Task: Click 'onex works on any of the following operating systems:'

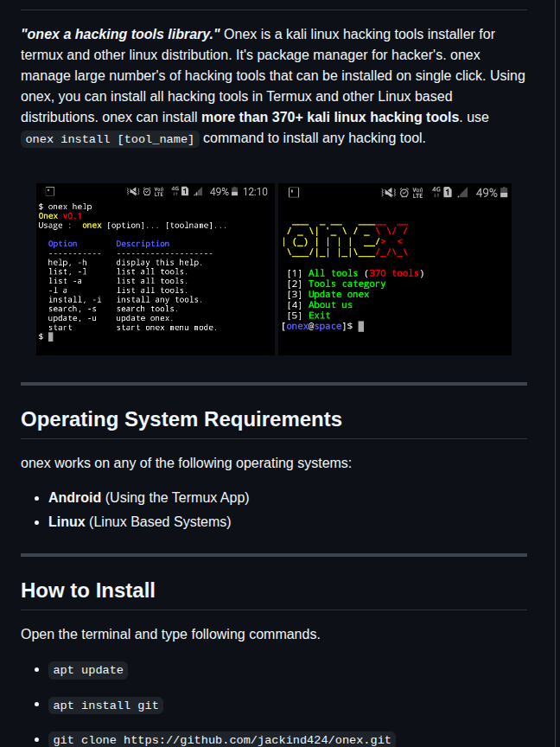Action: point(186,463)
